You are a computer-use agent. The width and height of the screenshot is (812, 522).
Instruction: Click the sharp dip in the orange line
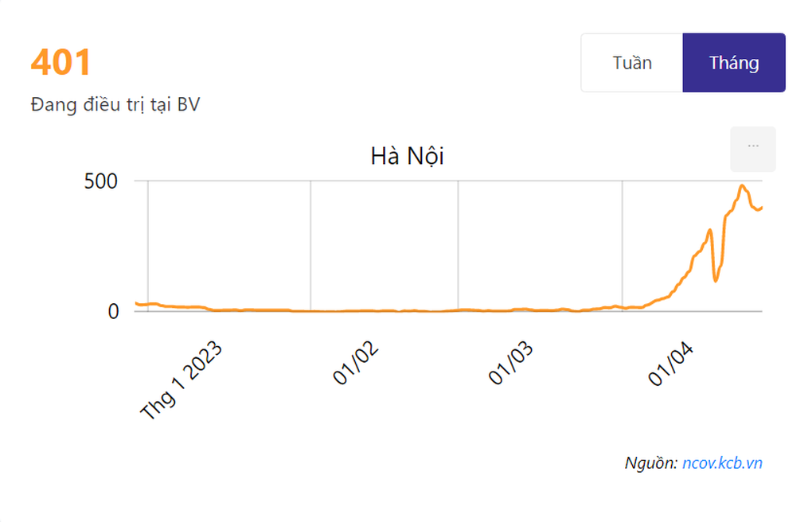(x=716, y=280)
